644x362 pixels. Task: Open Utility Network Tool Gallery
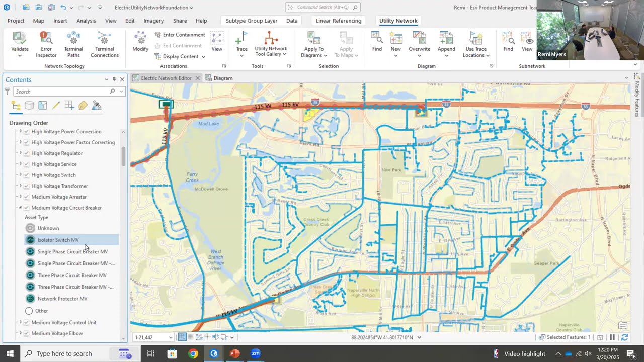(271, 44)
